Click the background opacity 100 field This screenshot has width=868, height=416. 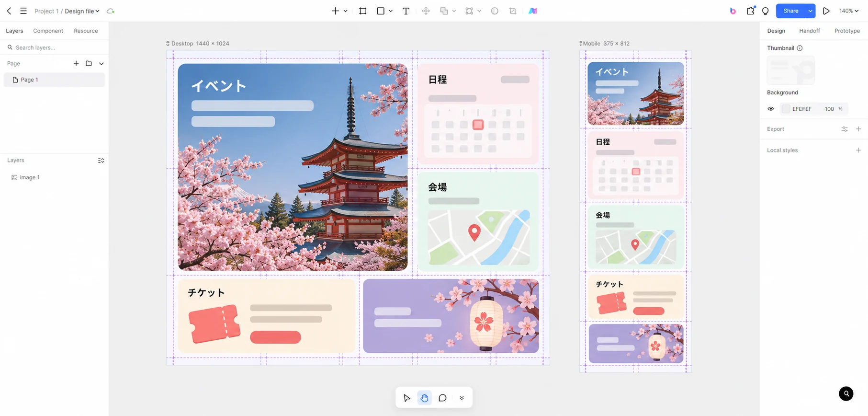tap(829, 109)
